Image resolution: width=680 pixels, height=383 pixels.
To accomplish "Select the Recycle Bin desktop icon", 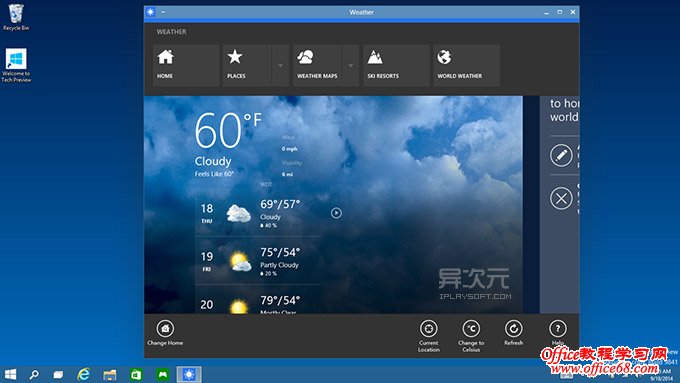I will (x=16, y=17).
